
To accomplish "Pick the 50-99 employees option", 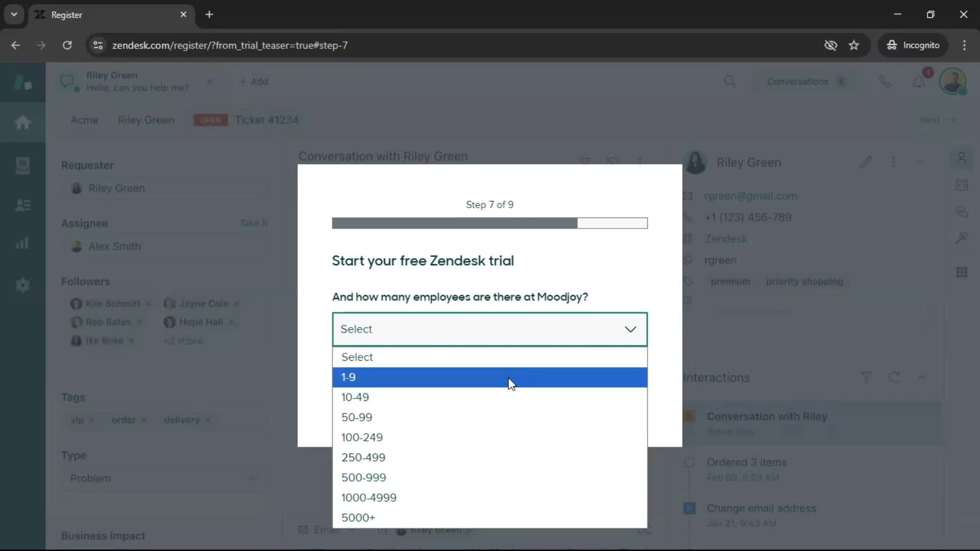I will [489, 417].
